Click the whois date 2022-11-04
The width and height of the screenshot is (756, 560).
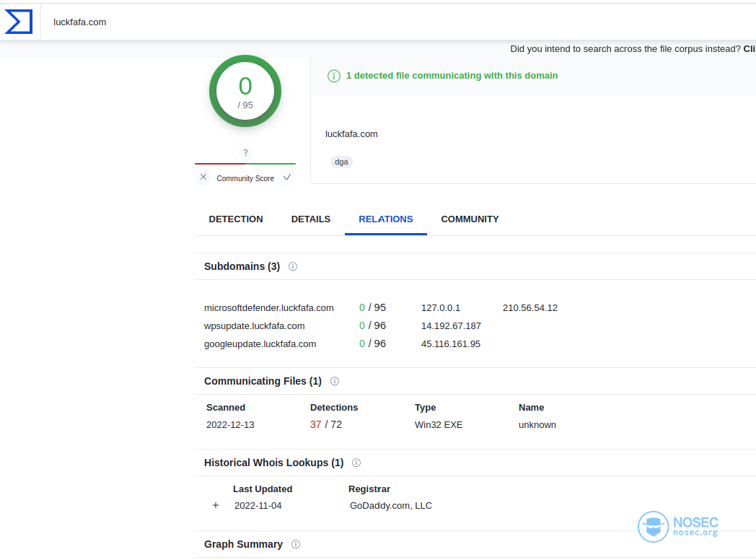[258, 505]
